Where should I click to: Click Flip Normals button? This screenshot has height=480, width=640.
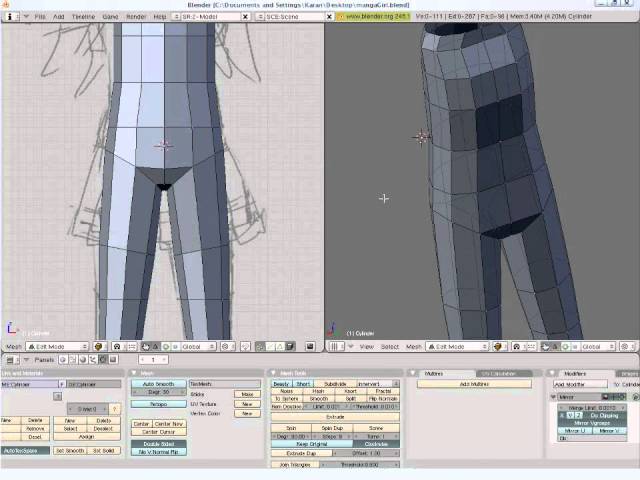[x=383, y=399]
